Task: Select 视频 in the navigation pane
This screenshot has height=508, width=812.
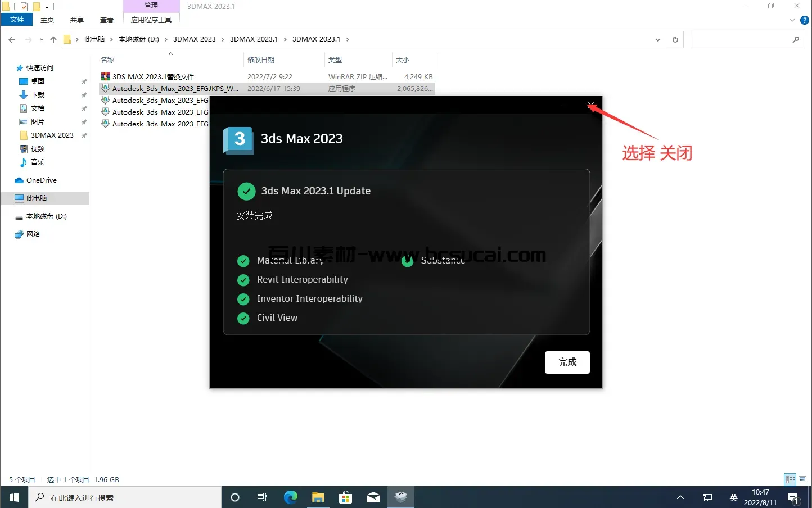Action: tap(38, 148)
